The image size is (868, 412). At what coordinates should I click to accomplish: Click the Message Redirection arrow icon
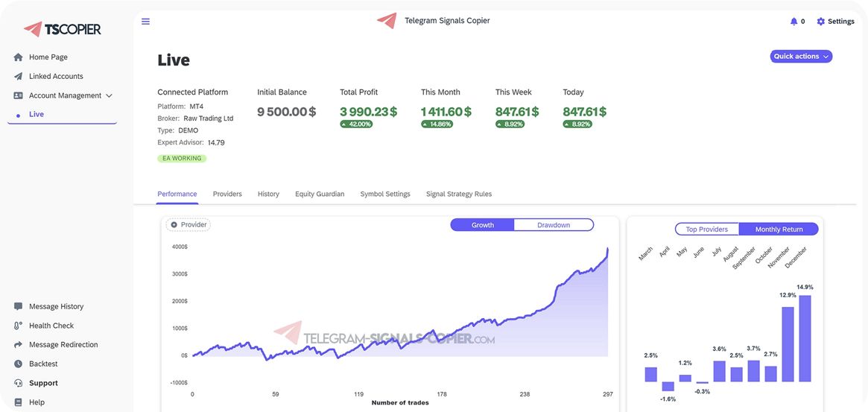point(18,345)
